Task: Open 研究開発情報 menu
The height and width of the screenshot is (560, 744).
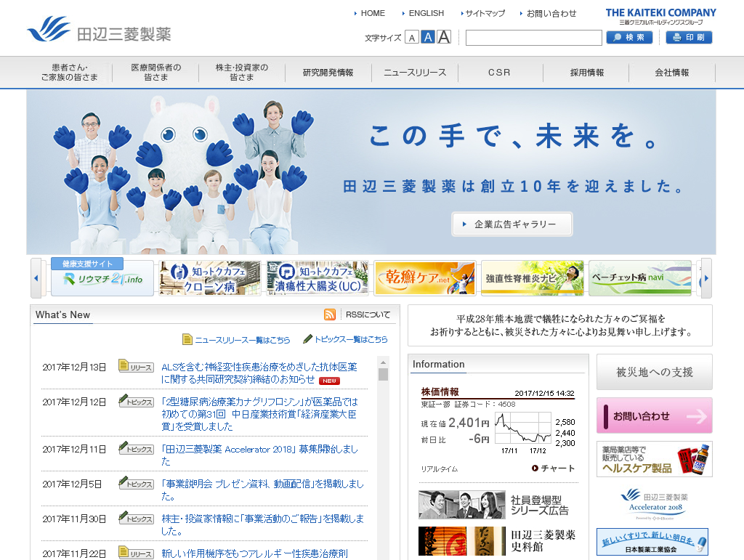Action: click(328, 73)
